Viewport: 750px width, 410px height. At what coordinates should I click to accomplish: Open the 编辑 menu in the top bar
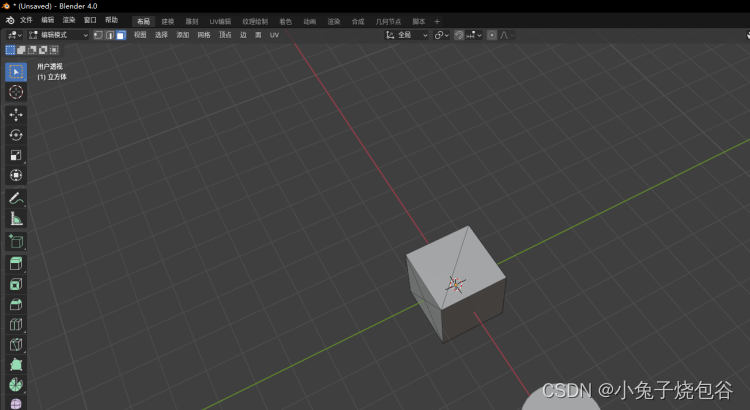click(x=48, y=20)
